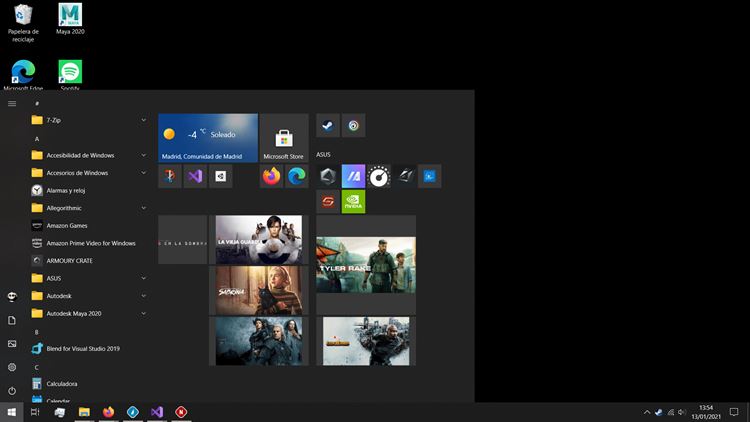750x422 pixels.
Task: Expand Accesorios de Windows folder chevron
Action: pyautogui.click(x=143, y=173)
